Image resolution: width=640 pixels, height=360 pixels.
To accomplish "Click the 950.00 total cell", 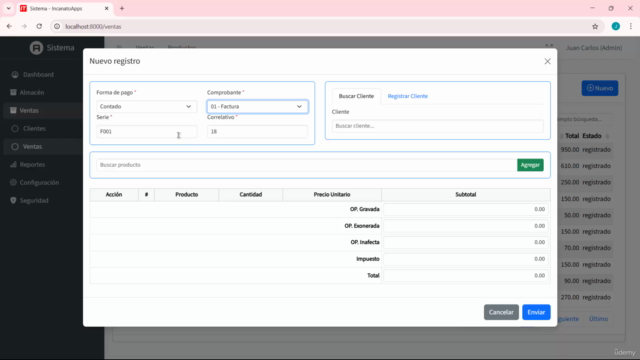I will [x=570, y=150].
